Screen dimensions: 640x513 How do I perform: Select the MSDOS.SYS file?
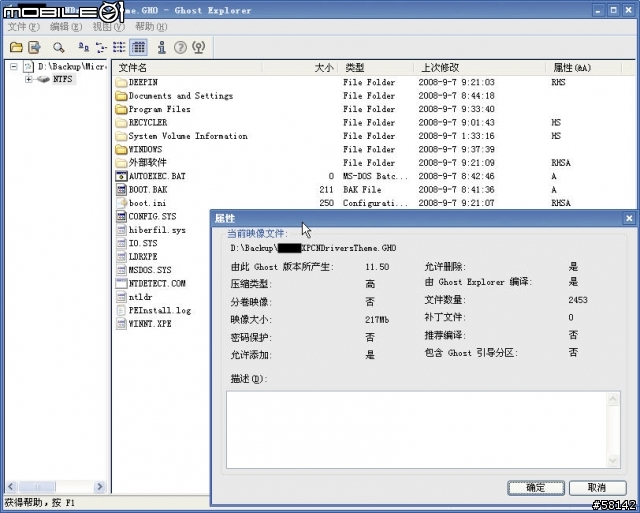(x=144, y=270)
